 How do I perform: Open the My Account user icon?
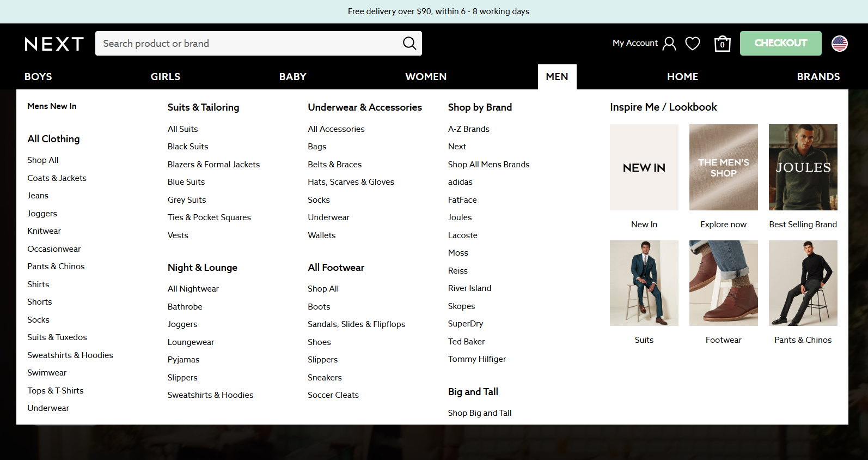coord(669,44)
